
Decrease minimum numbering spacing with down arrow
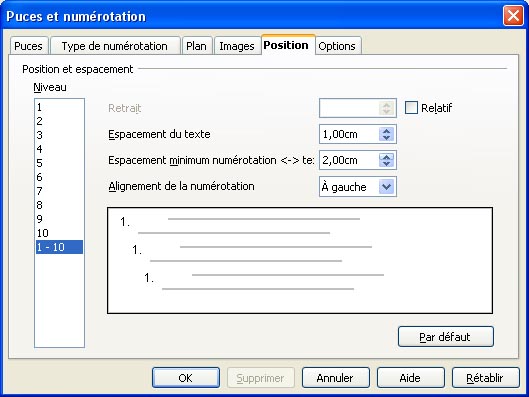[x=386, y=164]
